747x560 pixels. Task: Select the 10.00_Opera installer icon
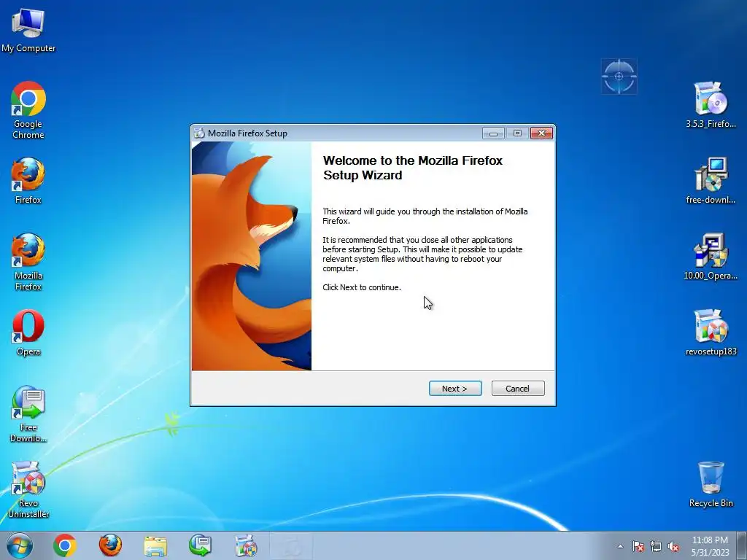(x=711, y=257)
